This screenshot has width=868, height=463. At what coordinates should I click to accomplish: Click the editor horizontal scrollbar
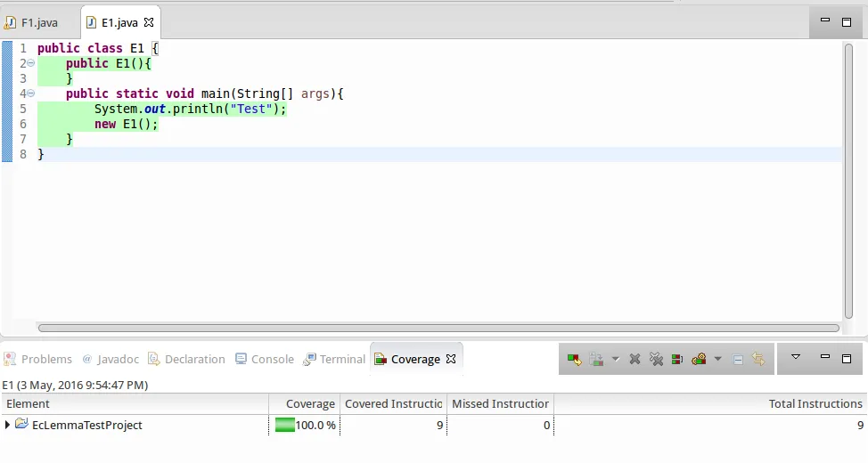point(438,328)
